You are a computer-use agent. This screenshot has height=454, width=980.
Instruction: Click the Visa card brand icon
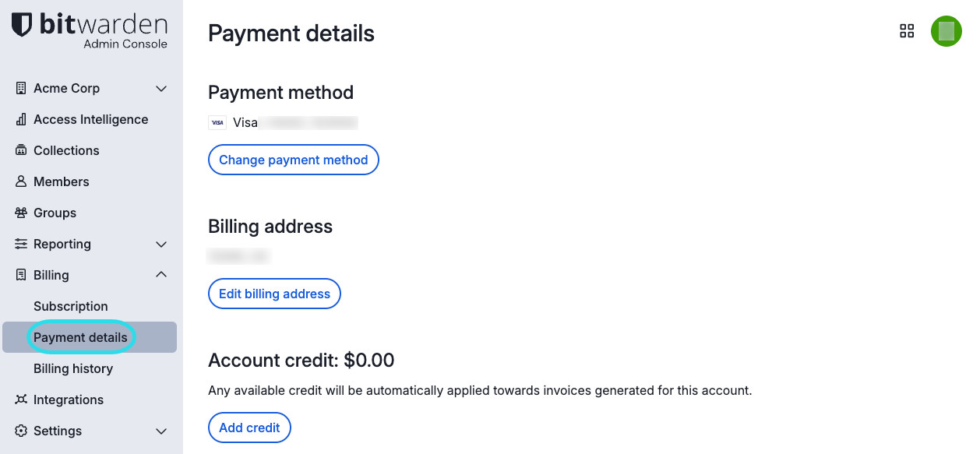tap(217, 122)
